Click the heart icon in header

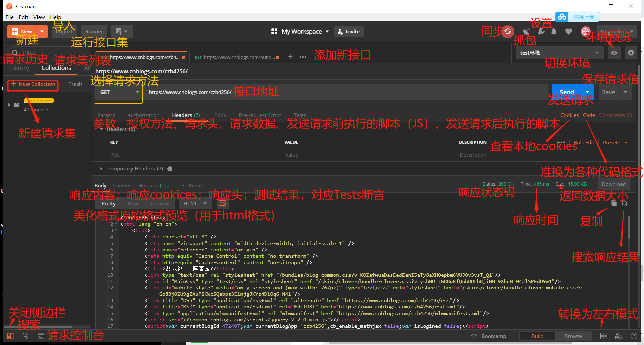[x=568, y=31]
